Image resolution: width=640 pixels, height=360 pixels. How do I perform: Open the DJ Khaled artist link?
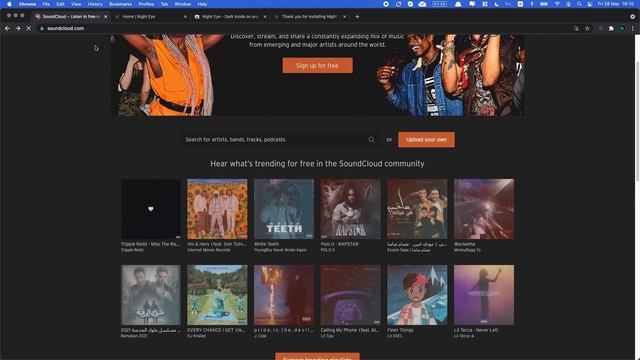pyautogui.click(x=196, y=336)
